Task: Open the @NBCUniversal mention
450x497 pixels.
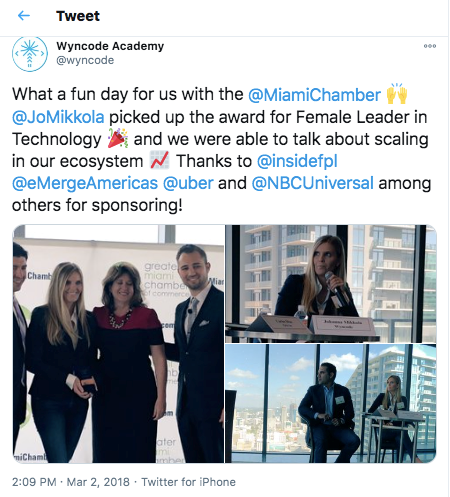Action: point(312,183)
